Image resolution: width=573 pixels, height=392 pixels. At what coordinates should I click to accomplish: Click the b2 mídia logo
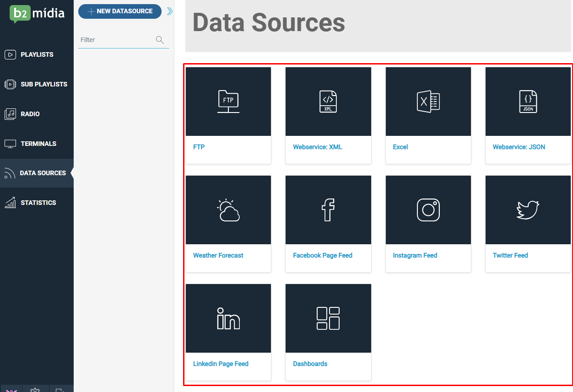[37, 14]
